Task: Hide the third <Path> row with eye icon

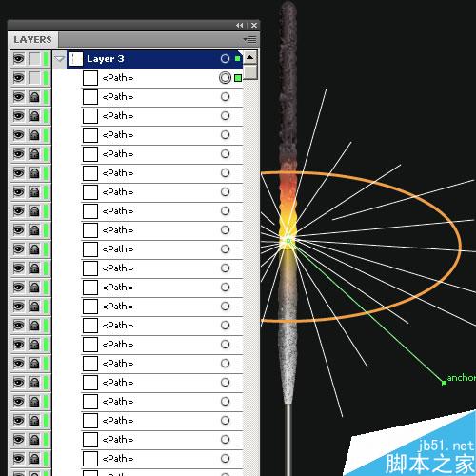Action: 19,116
